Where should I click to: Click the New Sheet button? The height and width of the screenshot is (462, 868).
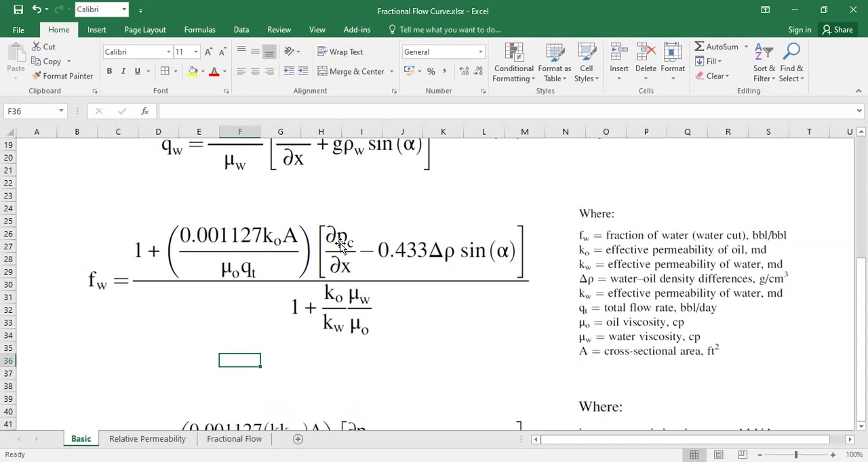(x=297, y=439)
